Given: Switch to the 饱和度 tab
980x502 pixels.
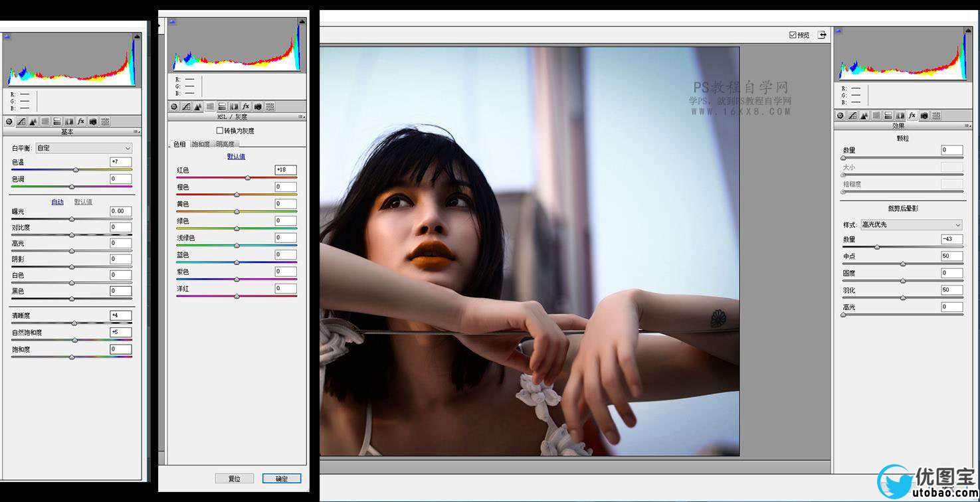Looking at the screenshot, I should point(201,144).
